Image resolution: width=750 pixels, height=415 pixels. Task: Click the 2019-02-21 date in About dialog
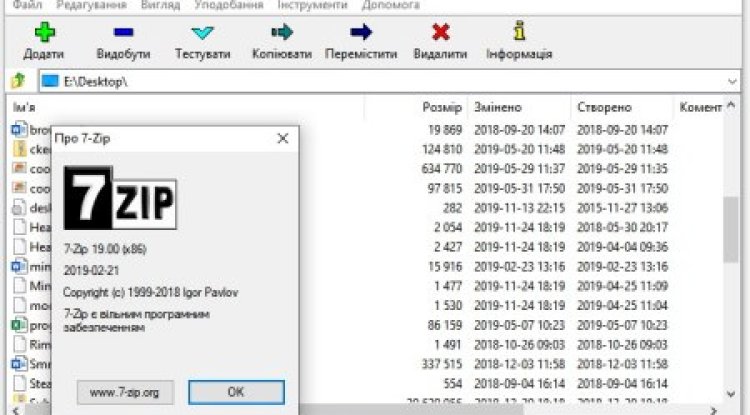pyautogui.click(x=91, y=271)
